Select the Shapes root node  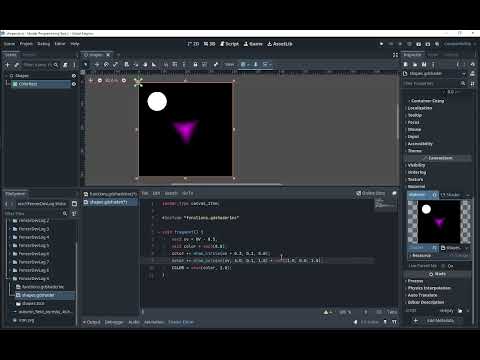[22, 76]
